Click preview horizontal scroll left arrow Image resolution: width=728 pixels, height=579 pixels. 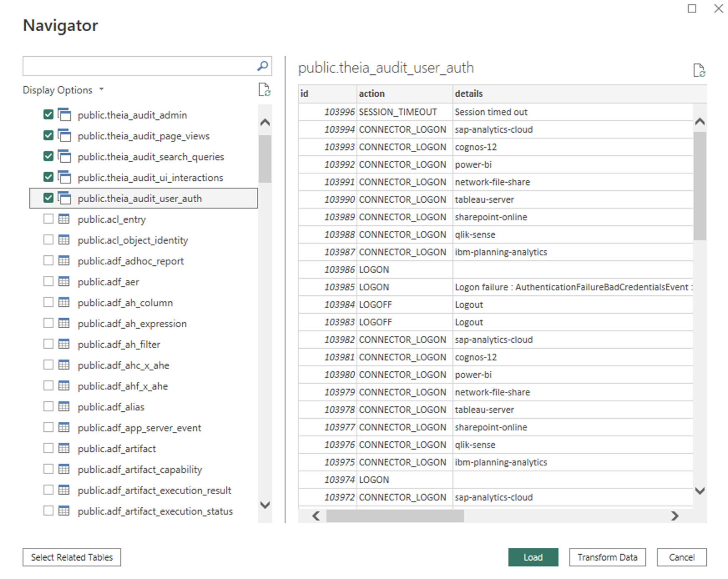316,516
